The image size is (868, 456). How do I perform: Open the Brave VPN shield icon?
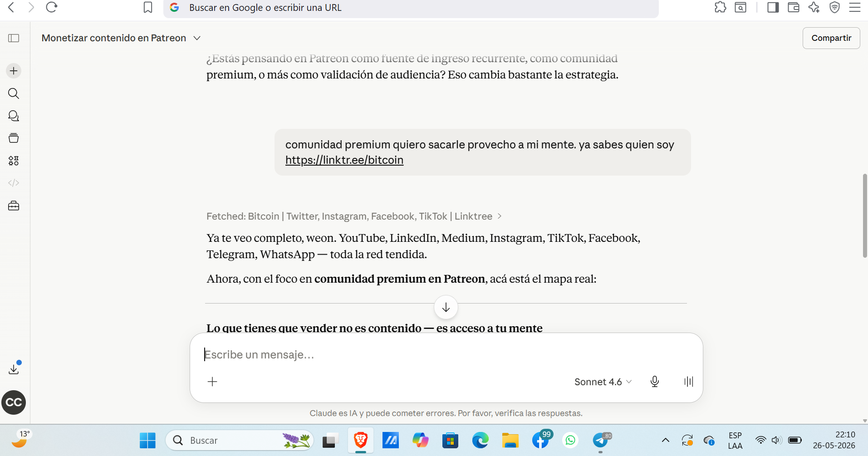834,7
